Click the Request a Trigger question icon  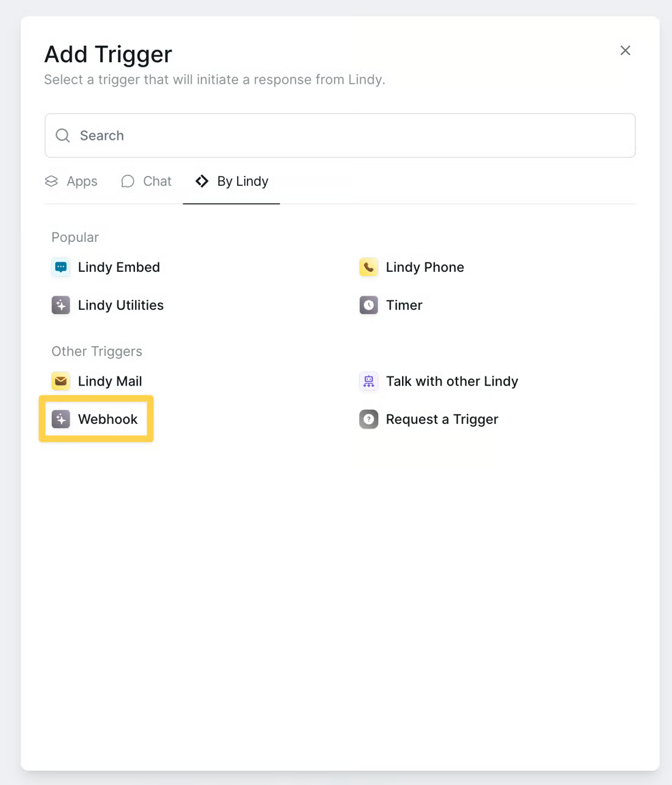point(368,419)
